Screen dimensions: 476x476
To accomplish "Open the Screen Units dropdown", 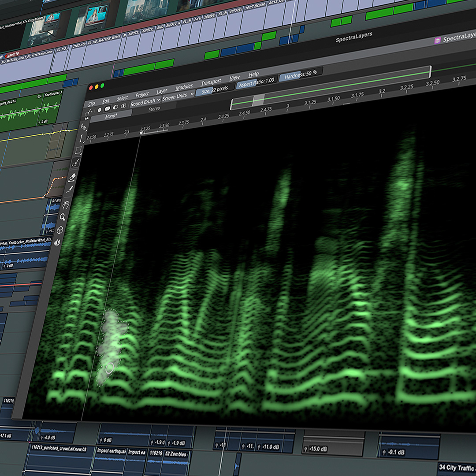I will pos(178,96).
